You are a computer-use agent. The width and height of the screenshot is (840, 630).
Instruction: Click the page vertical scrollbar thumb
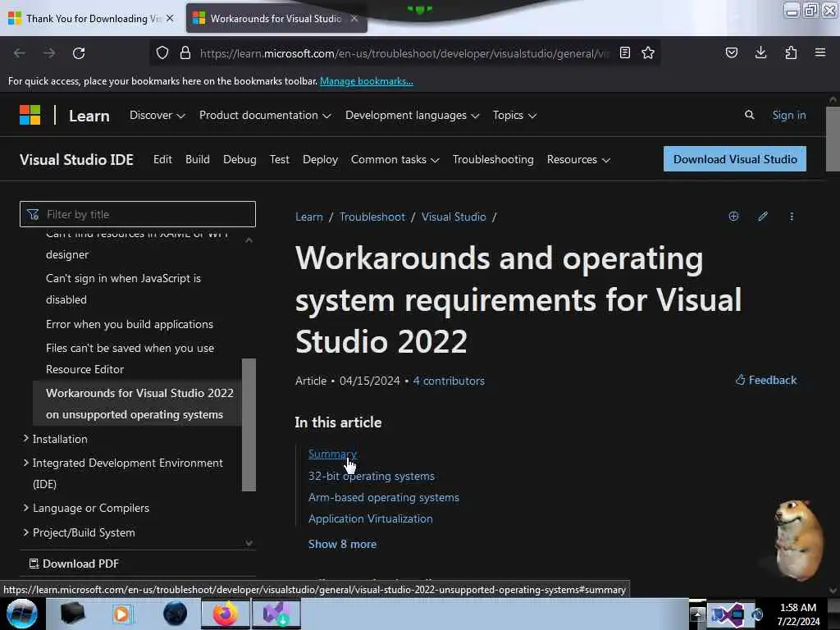click(833, 139)
